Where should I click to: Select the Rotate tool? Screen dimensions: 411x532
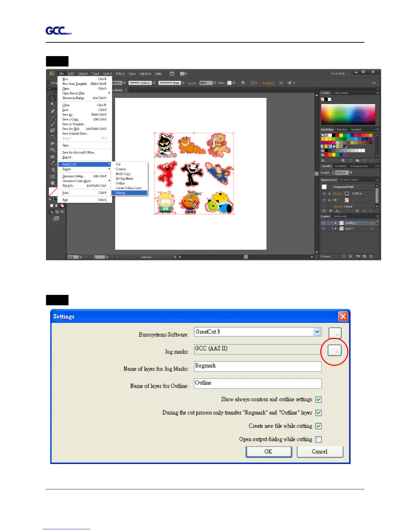[52, 137]
